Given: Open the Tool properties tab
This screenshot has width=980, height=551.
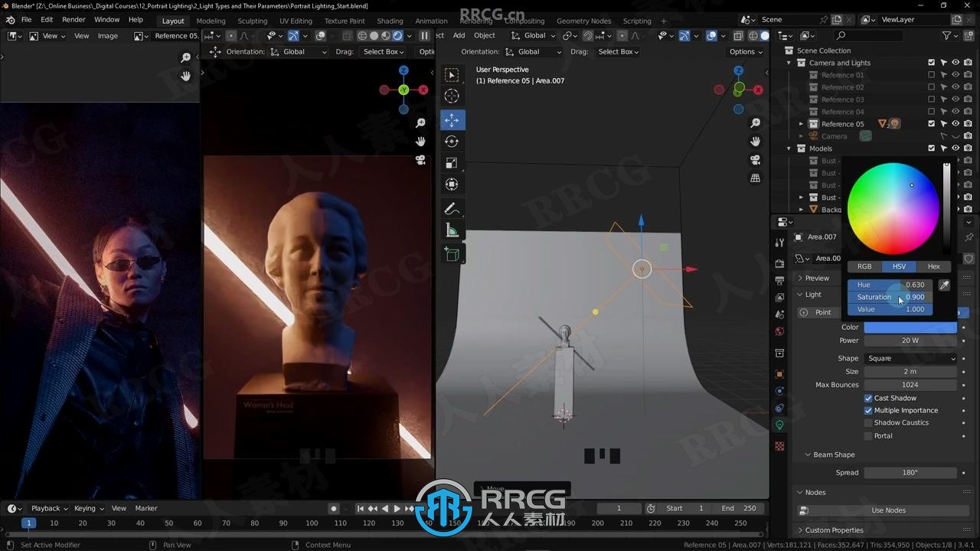Looking at the screenshot, I should [x=779, y=242].
